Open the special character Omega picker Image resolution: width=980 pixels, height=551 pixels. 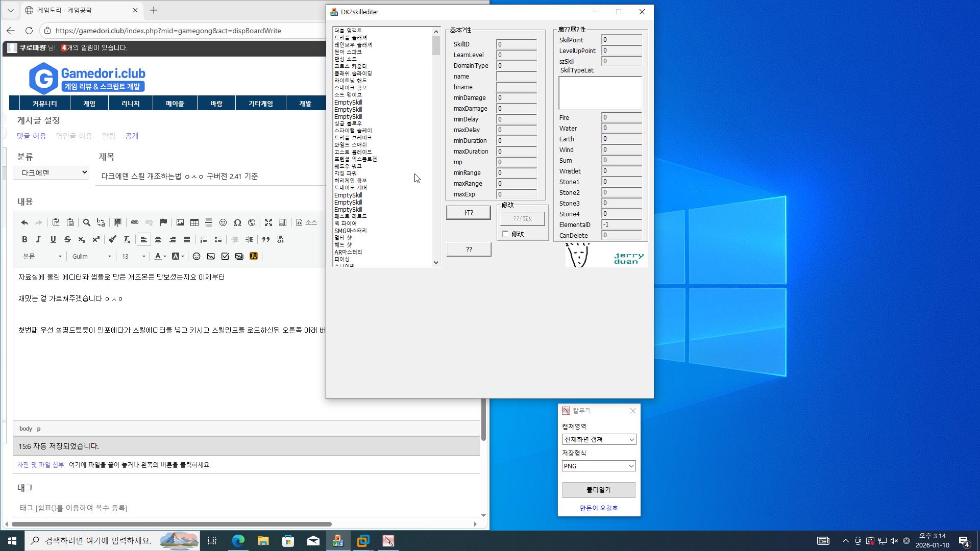[x=237, y=222]
